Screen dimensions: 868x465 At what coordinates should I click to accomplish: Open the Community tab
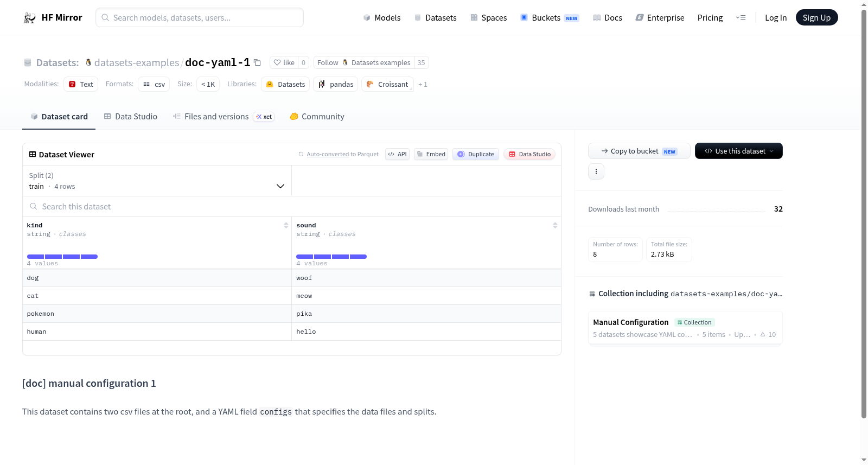[317, 117]
